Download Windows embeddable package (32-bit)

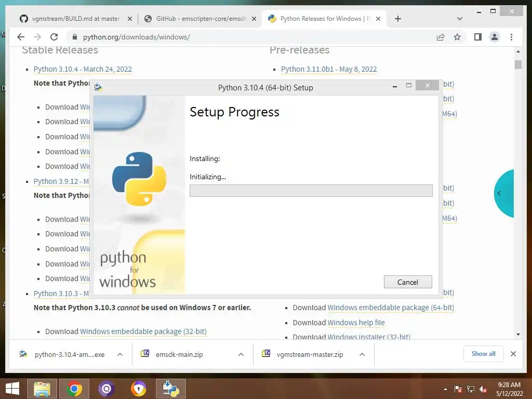[143, 331]
